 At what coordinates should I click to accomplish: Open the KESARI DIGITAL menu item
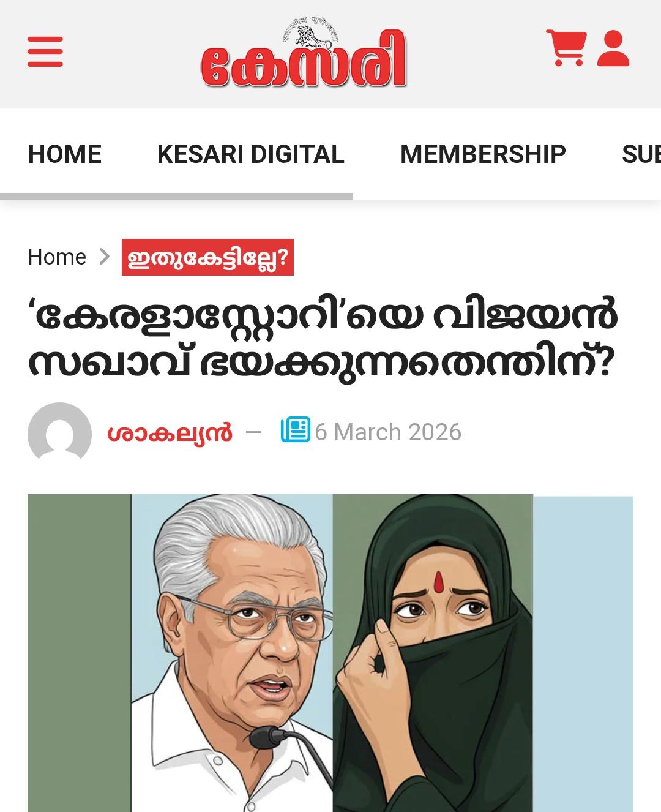[251, 154]
